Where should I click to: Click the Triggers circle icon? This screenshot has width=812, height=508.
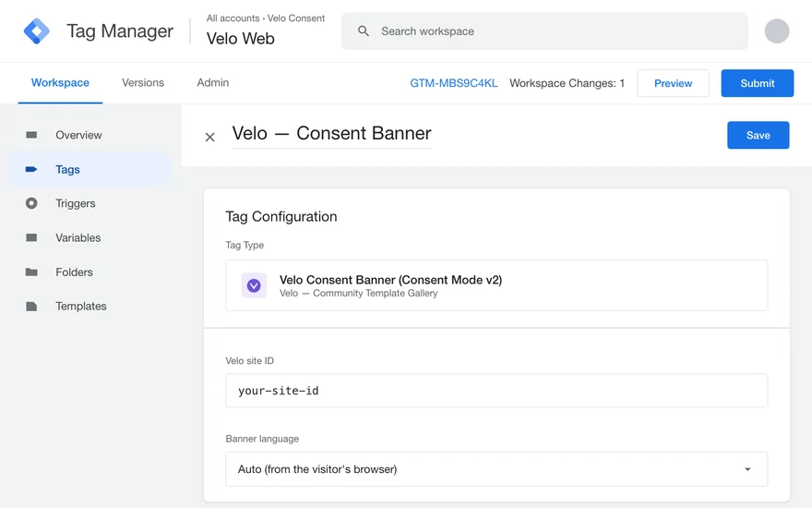click(31, 203)
